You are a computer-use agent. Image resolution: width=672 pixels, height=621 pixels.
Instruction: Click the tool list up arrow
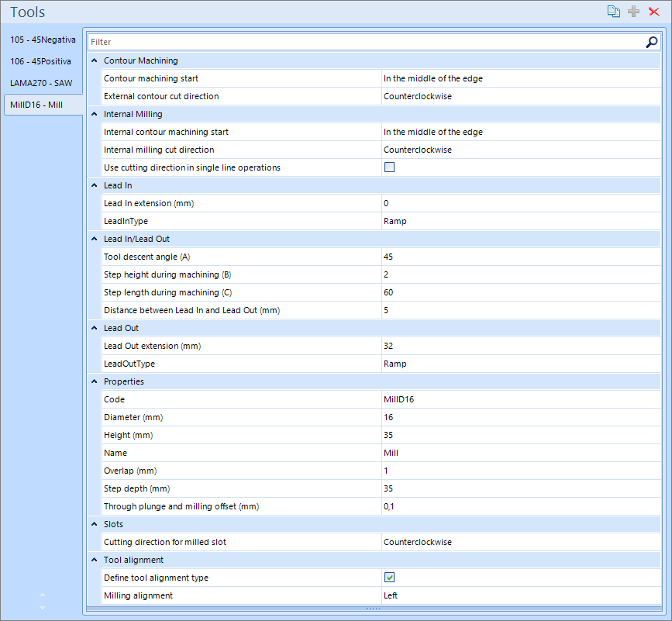(x=42, y=595)
